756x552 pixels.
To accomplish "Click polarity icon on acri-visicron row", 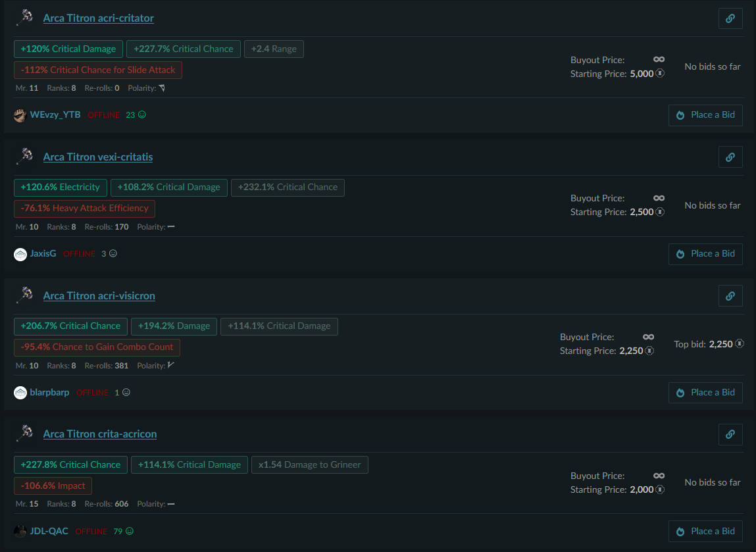I will [170, 365].
